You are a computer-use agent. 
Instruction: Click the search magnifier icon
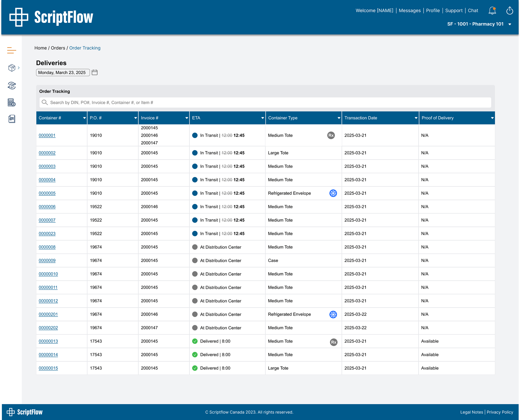click(45, 102)
